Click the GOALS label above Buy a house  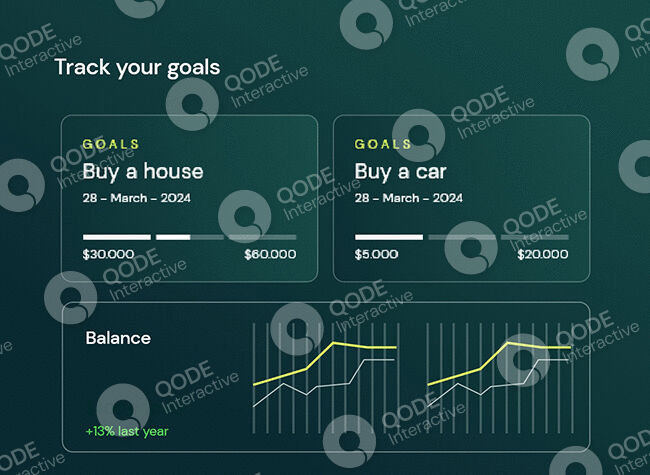tap(111, 144)
